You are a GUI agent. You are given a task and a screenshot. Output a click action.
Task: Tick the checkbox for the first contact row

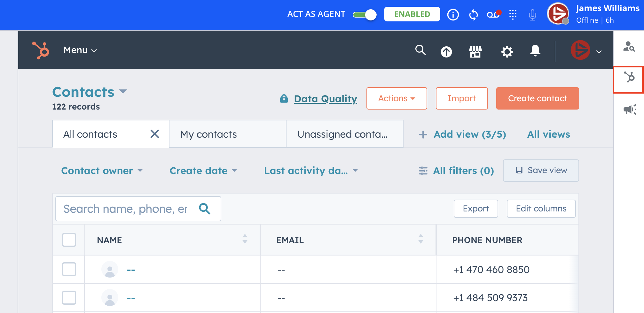pyautogui.click(x=69, y=269)
